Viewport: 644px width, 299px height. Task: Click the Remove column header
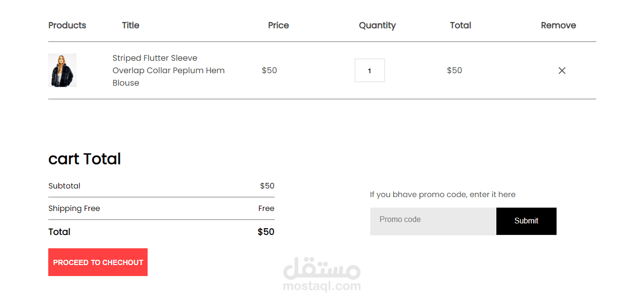tap(558, 25)
